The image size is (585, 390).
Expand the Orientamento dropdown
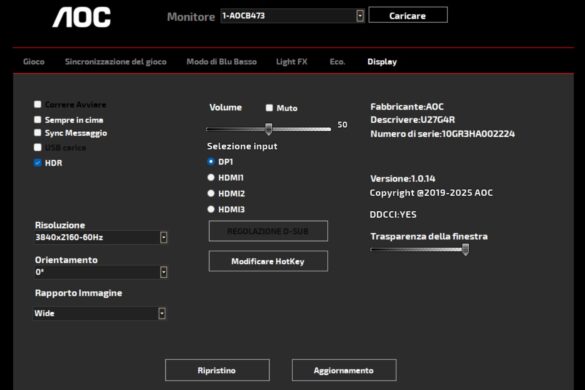pos(101,272)
